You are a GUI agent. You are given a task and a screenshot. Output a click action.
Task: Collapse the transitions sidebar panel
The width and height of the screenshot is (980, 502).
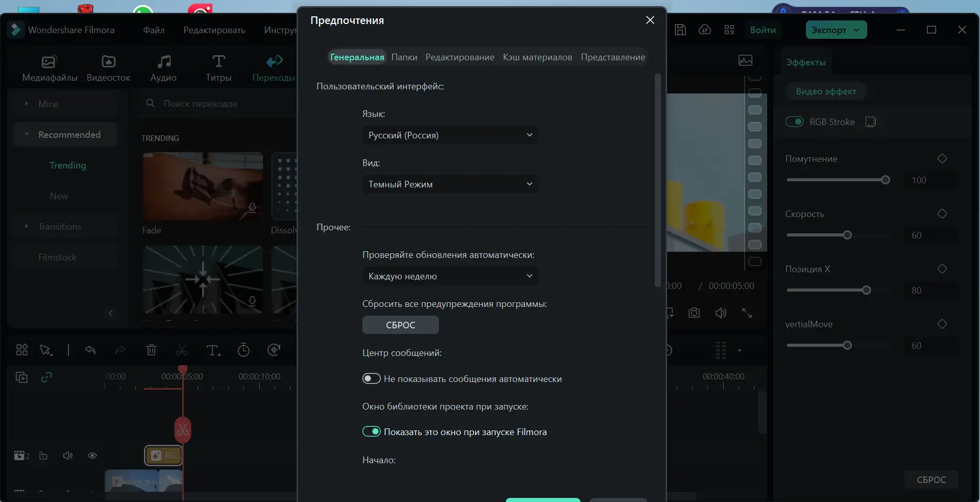pos(111,313)
